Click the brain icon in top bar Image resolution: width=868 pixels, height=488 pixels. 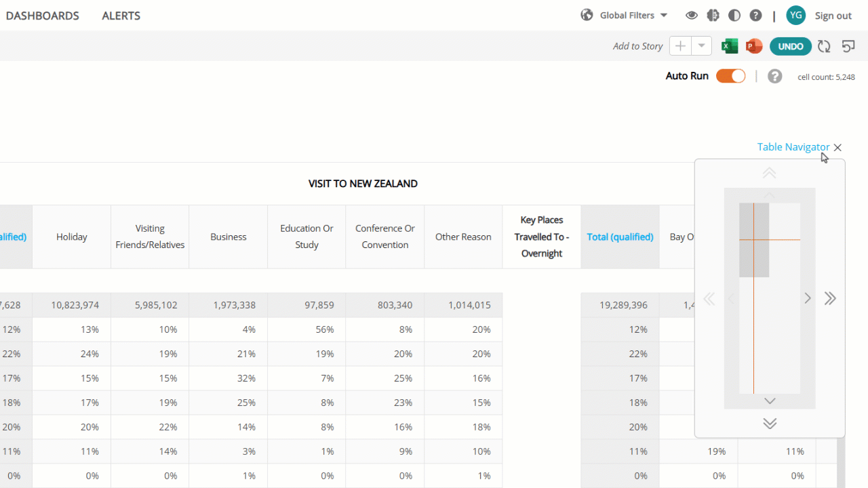point(713,15)
